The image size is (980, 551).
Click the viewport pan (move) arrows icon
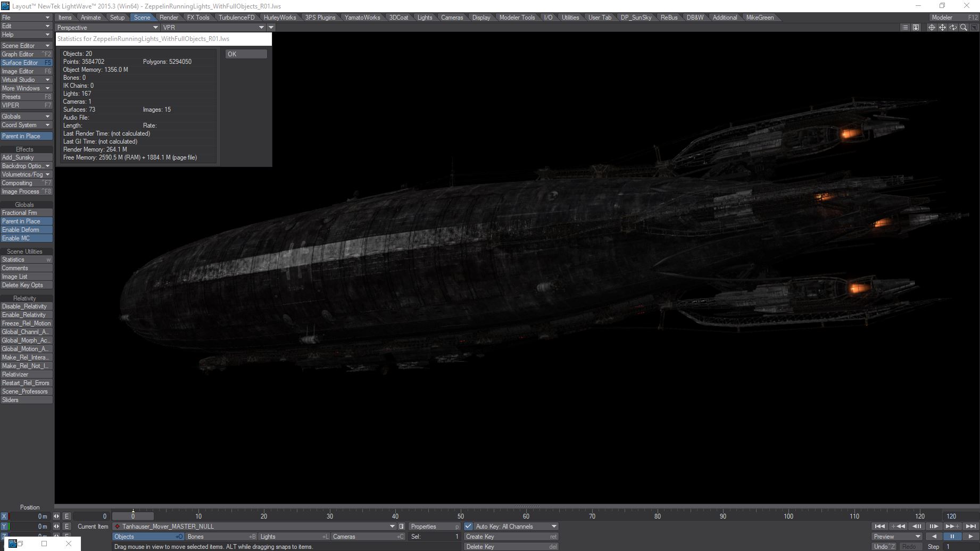[x=942, y=28]
